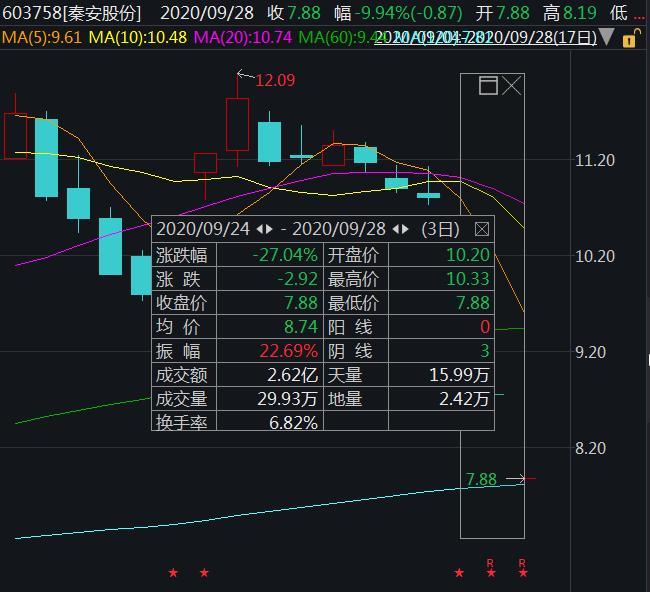This screenshot has width=650, height=592.
Task: Click the 9.20 price axis label
Action: point(590,352)
